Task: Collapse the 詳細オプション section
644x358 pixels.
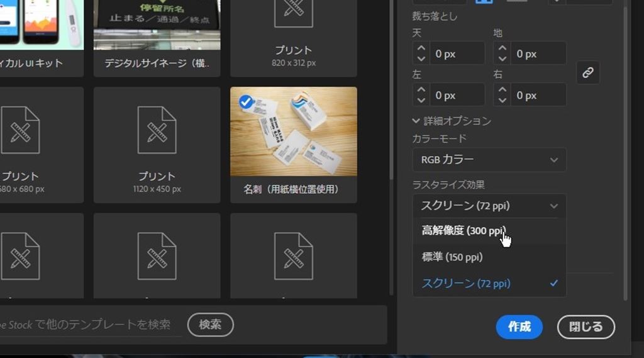Action: [x=416, y=121]
